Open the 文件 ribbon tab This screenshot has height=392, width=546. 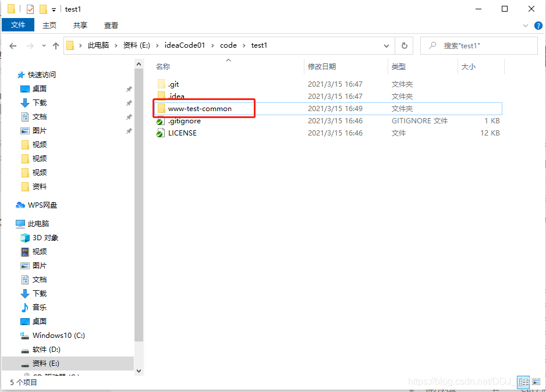18,25
